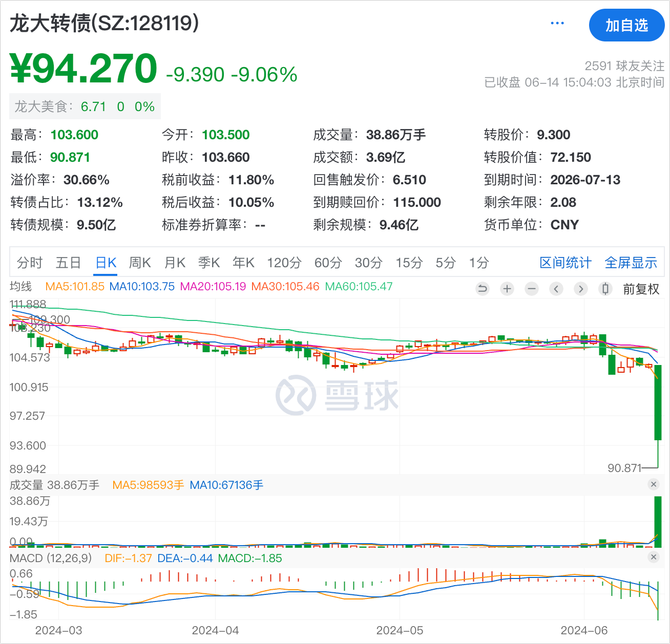The width and height of the screenshot is (670, 644).
Task: Toggle candlestick style icon
Action: point(605,289)
